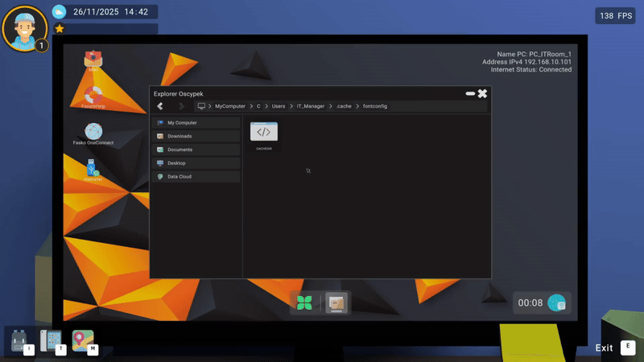
Task: Open Documents in the sidebar
Action: [196, 150]
